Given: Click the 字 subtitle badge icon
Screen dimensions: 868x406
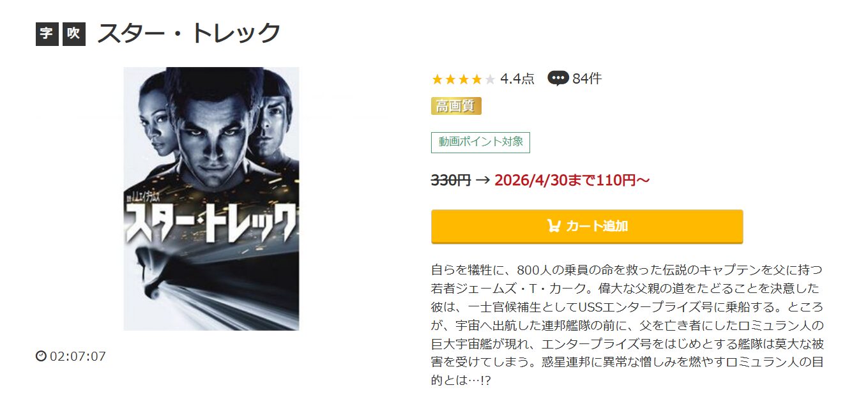Looking at the screenshot, I should coord(47,33).
